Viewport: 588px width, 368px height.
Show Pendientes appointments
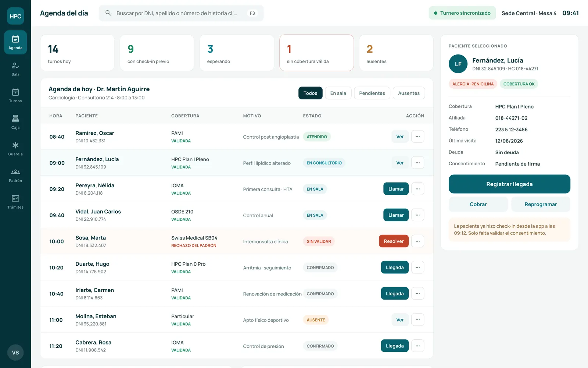[372, 93]
